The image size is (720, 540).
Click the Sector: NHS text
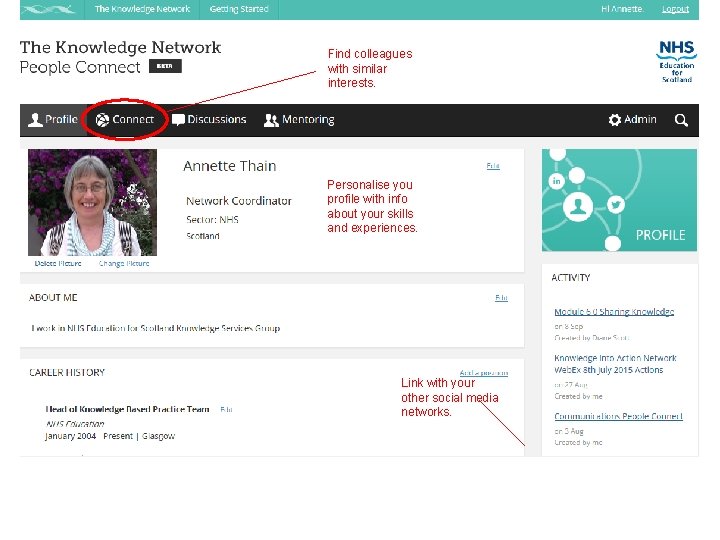click(212, 220)
